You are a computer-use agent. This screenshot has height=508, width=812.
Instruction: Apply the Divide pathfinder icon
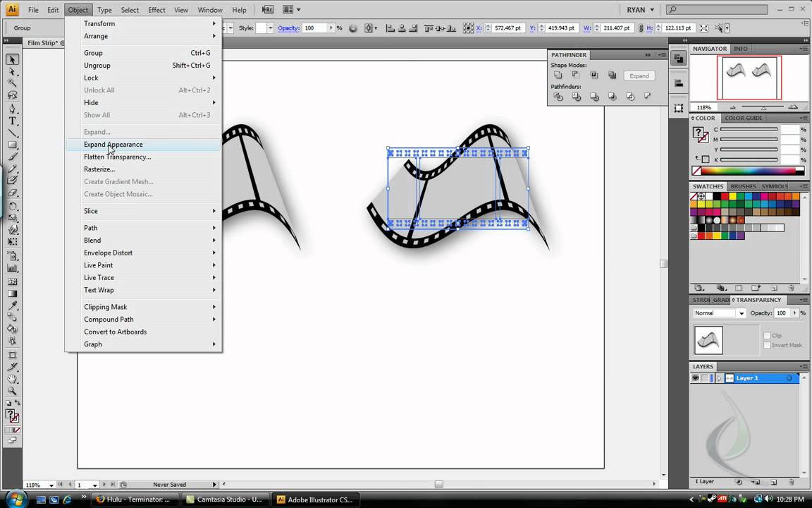[558, 96]
